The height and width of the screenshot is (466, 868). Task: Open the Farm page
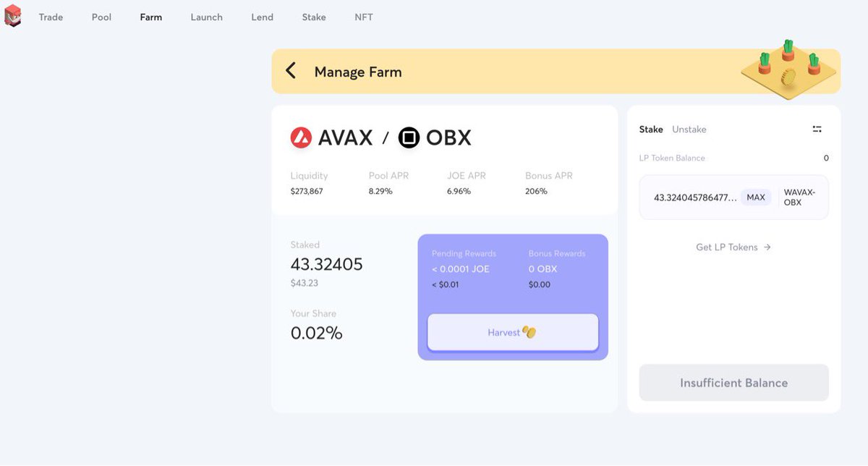[151, 17]
